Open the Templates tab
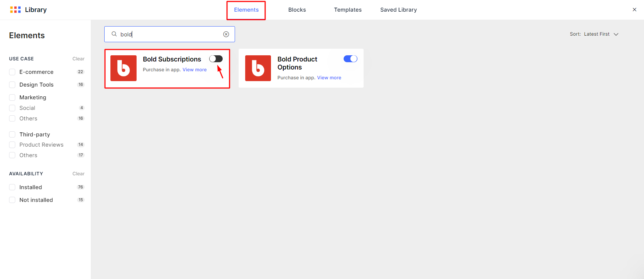Viewport: 644px width, 279px height. click(348, 10)
